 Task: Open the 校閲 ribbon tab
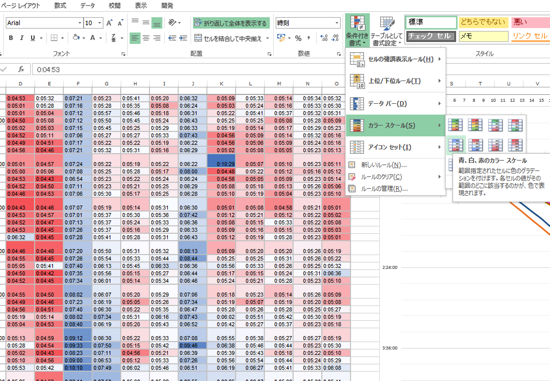coord(114,6)
